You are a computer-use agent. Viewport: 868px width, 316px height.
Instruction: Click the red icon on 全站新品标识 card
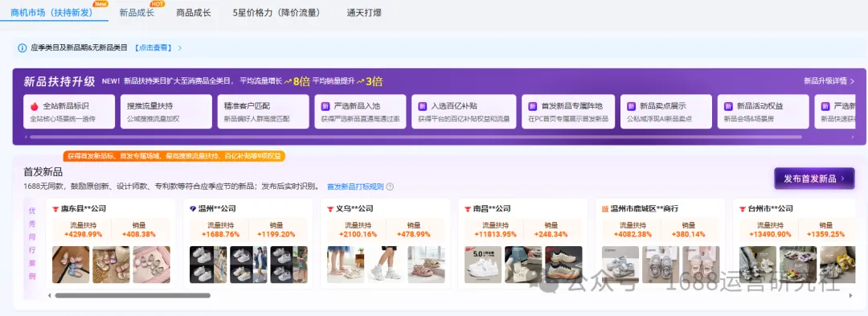[x=35, y=105]
